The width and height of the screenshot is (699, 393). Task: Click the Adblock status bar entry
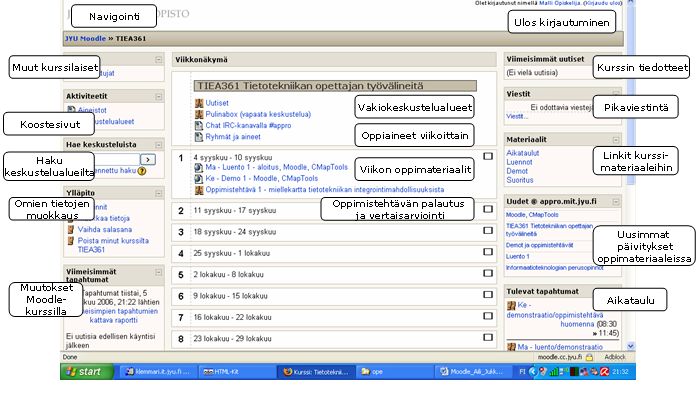[615, 357]
